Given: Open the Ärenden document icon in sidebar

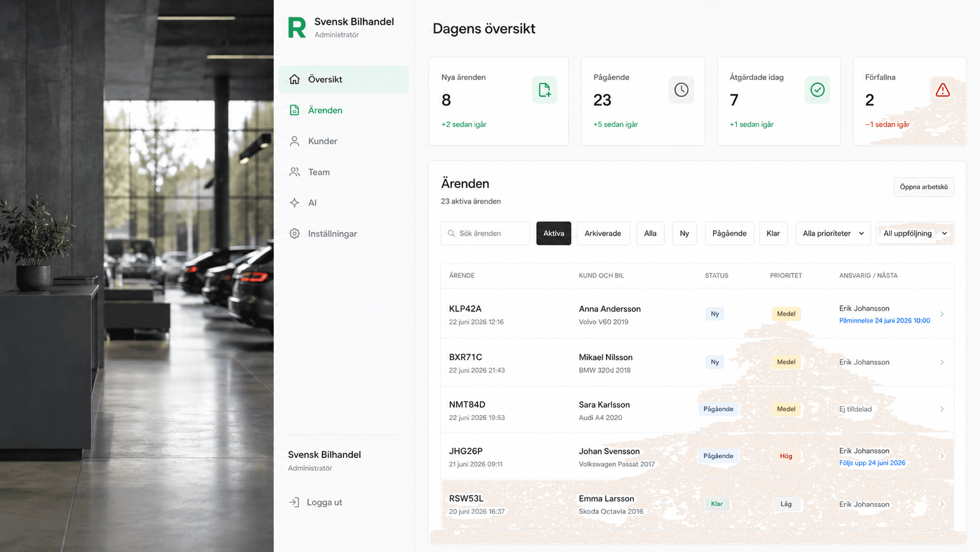Looking at the screenshot, I should pyautogui.click(x=294, y=110).
